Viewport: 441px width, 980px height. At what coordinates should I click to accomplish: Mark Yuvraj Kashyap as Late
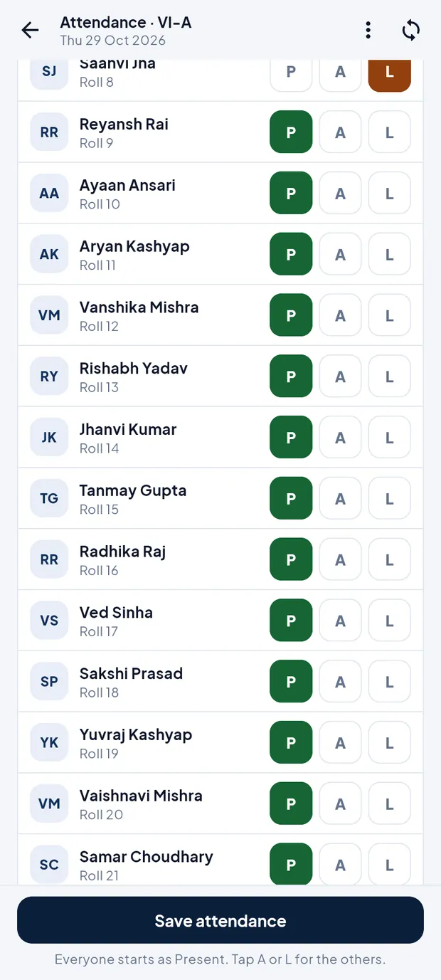pos(389,743)
